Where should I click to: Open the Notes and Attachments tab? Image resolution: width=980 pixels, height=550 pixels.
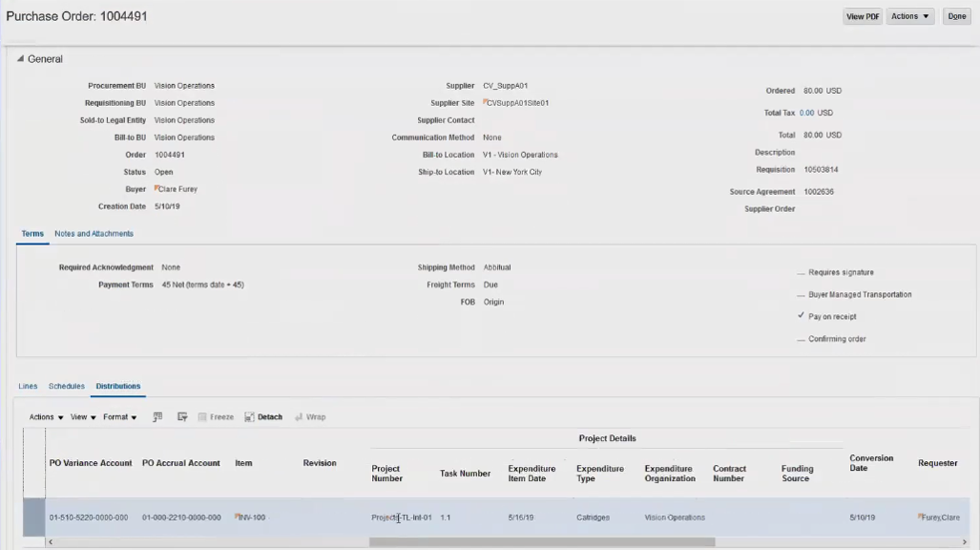pos(92,232)
